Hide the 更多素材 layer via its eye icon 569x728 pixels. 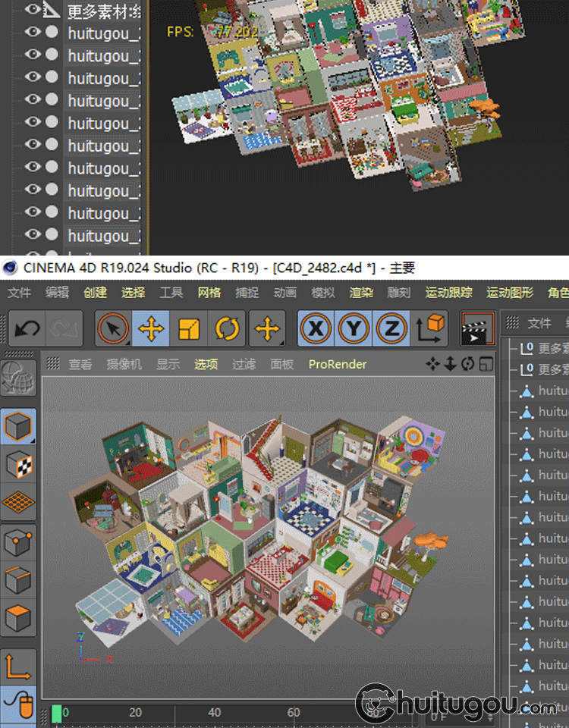tap(33, 10)
